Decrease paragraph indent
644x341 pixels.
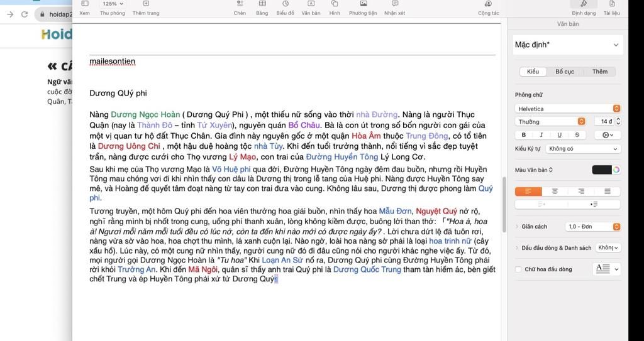541,204
